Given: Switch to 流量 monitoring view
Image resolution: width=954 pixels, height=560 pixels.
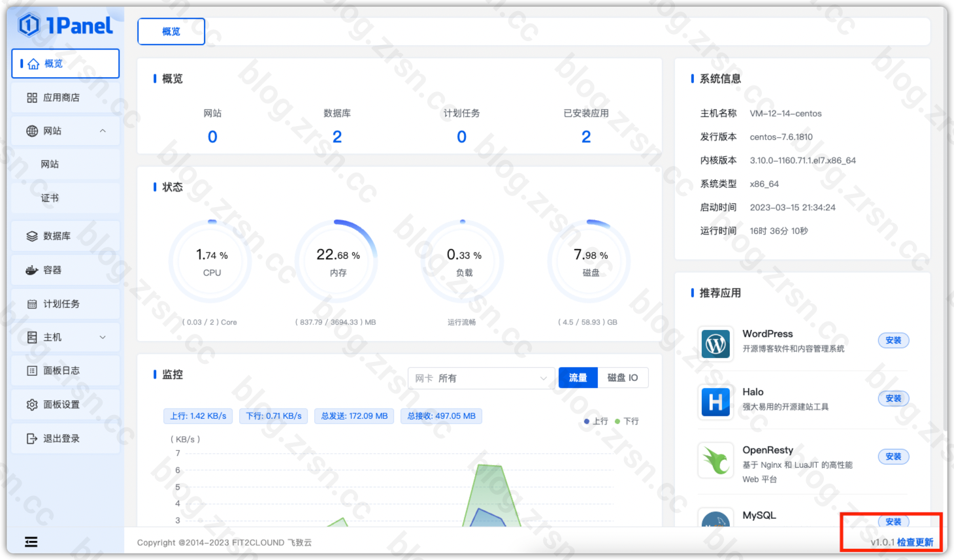Looking at the screenshot, I should pyautogui.click(x=578, y=378).
